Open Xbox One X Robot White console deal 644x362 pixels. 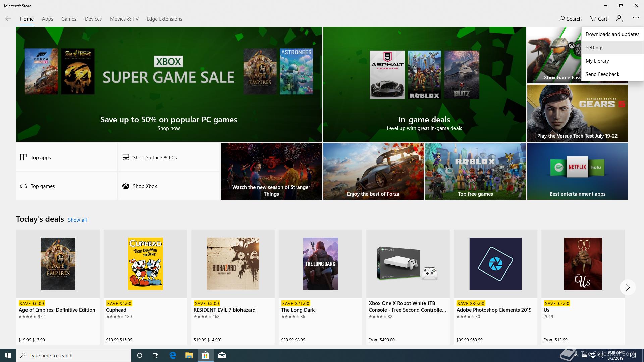pyautogui.click(x=408, y=287)
